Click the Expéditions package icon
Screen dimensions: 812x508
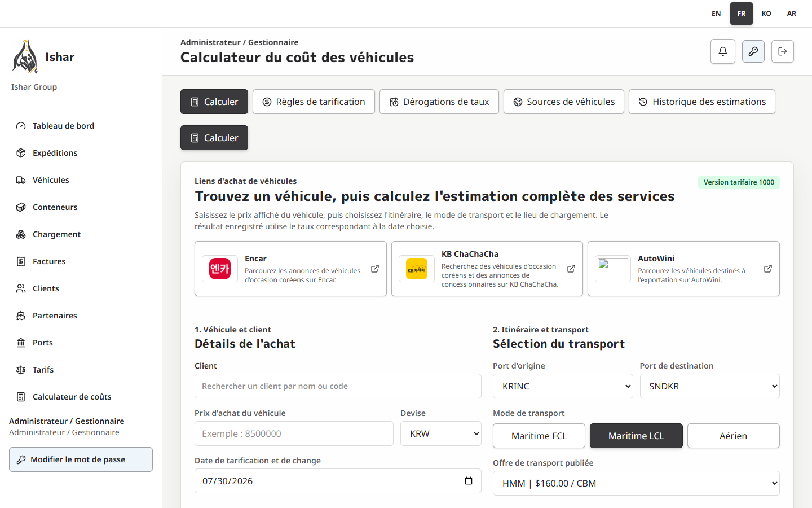click(x=21, y=153)
